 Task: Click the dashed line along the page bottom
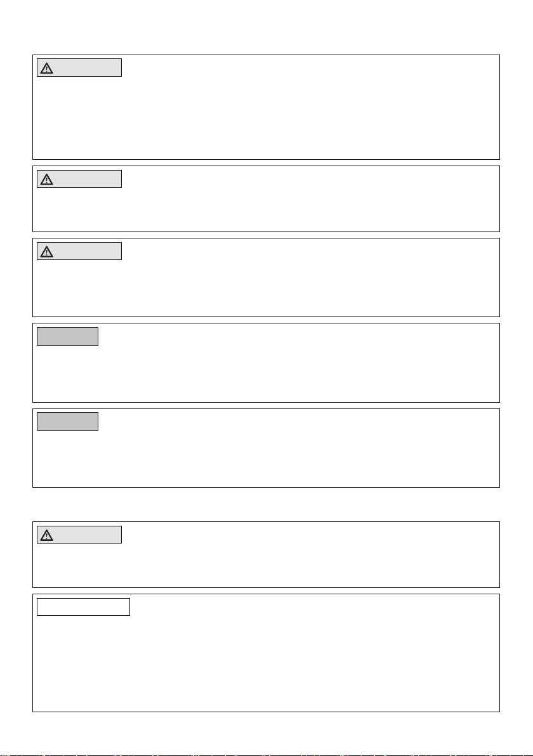click(266, 755)
